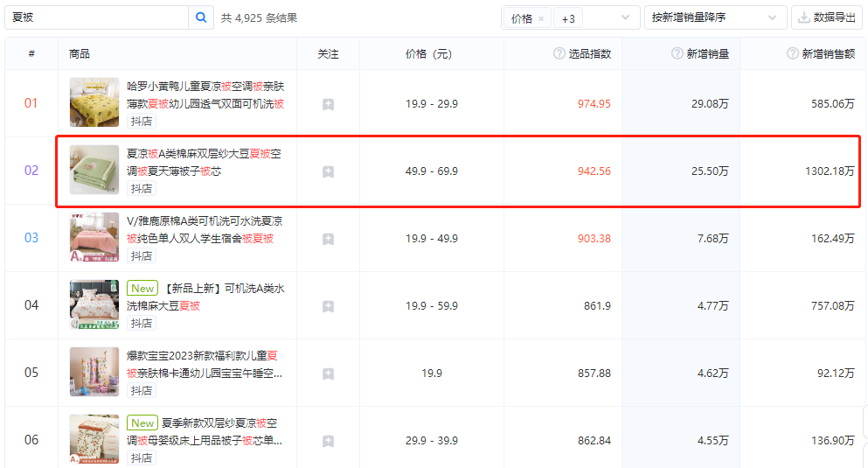The width and height of the screenshot is (868, 468).
Task: Click the search box containing 夏被
Action: click(x=96, y=17)
